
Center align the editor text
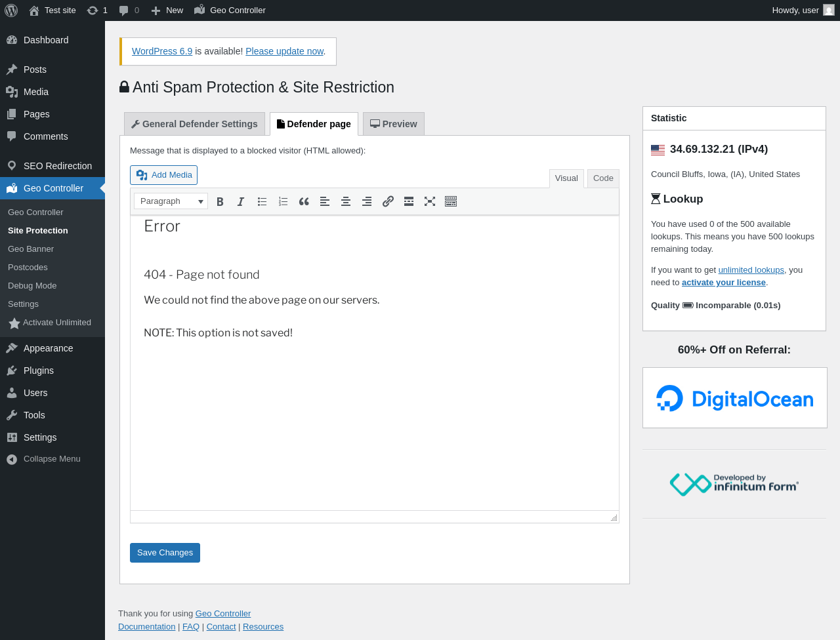click(x=346, y=201)
